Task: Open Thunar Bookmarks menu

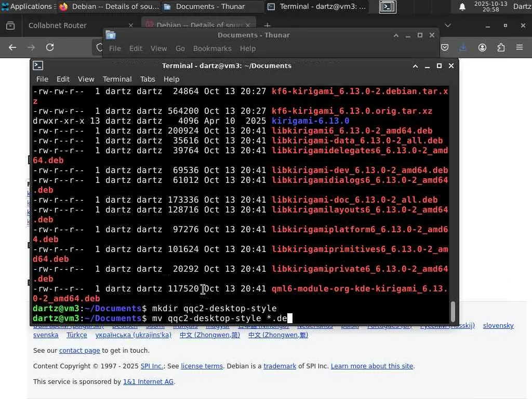Action: [212, 48]
